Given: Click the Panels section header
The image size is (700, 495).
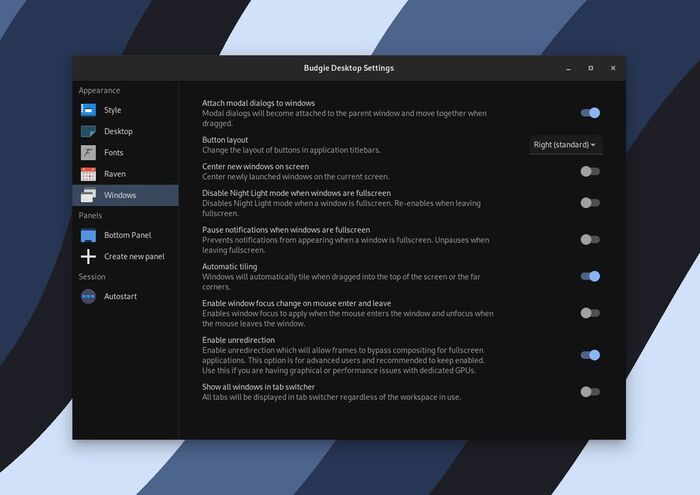Looking at the screenshot, I should click(90, 216).
